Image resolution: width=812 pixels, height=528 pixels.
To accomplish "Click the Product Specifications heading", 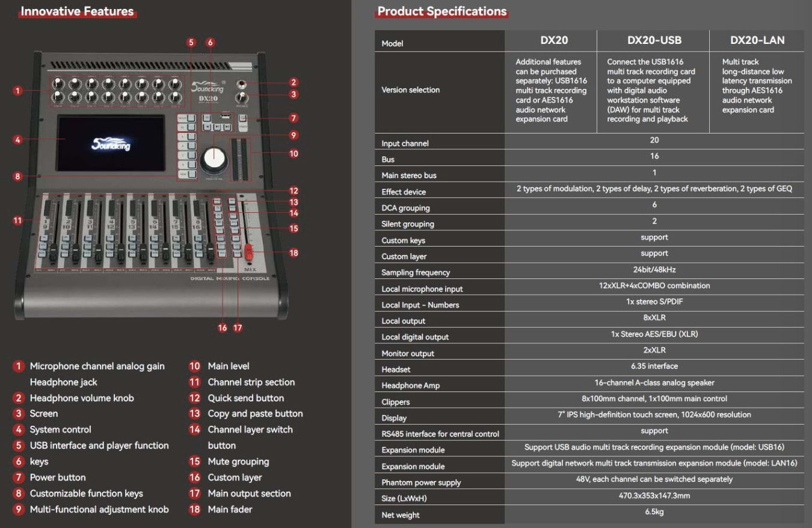I will point(441,11).
